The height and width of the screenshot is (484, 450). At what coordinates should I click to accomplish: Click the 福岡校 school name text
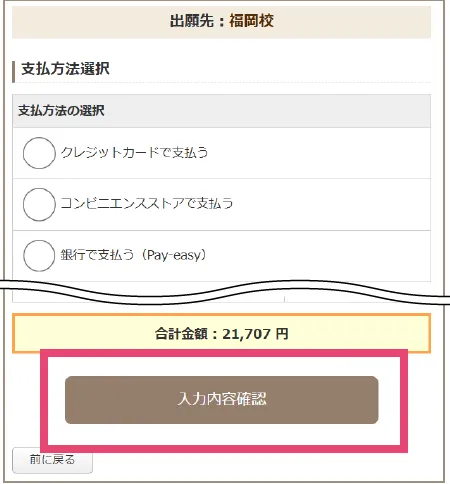[251, 21]
